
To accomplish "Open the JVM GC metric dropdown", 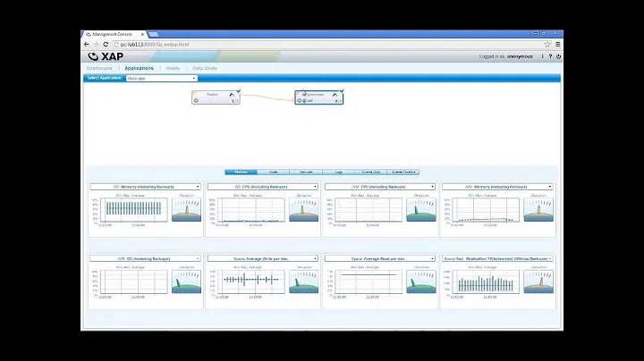I will (x=145, y=258).
